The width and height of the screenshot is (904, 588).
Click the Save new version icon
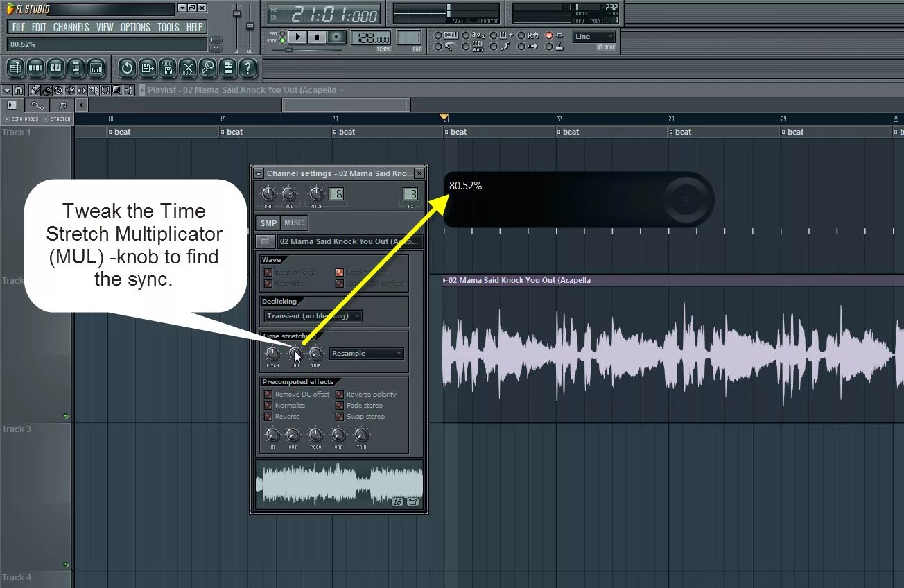[x=147, y=68]
